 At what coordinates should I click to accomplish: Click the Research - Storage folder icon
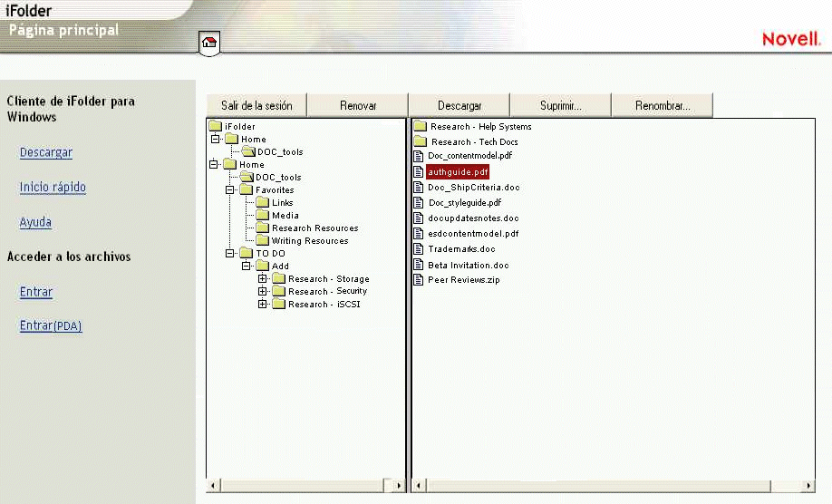coord(278,278)
